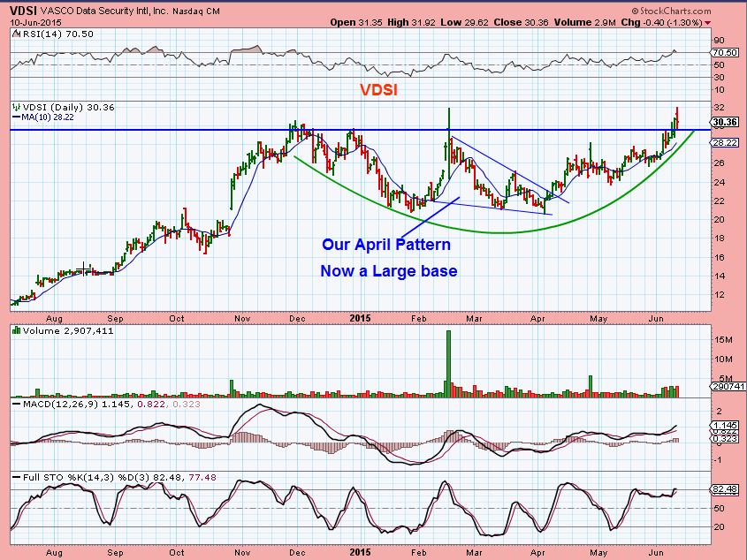Click the tallest February volume spike bar

pyautogui.click(x=448, y=363)
